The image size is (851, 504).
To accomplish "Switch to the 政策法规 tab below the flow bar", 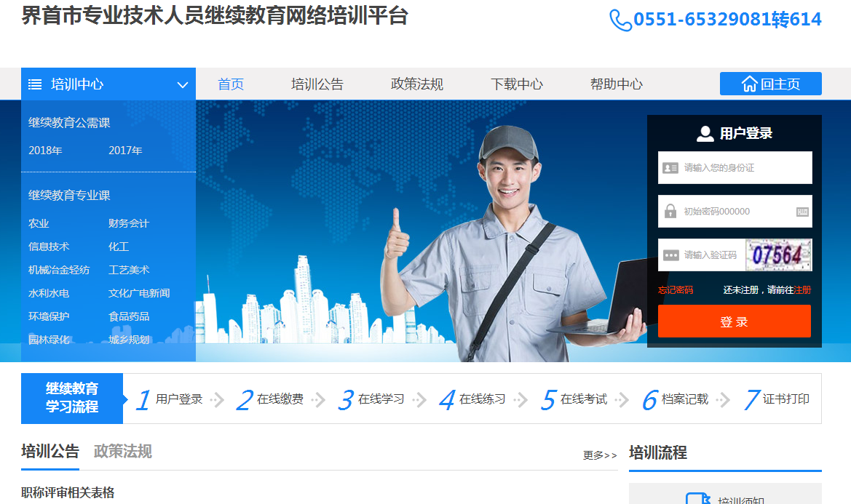I will coord(122,452).
